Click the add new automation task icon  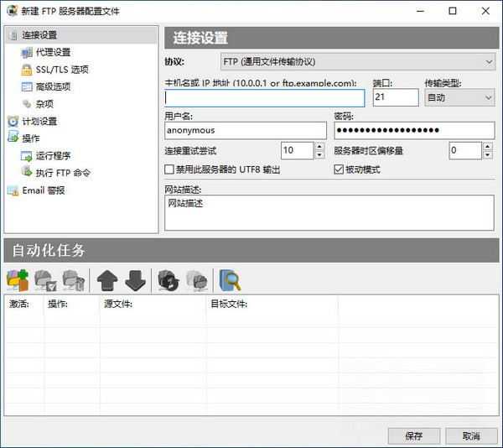click(x=18, y=280)
